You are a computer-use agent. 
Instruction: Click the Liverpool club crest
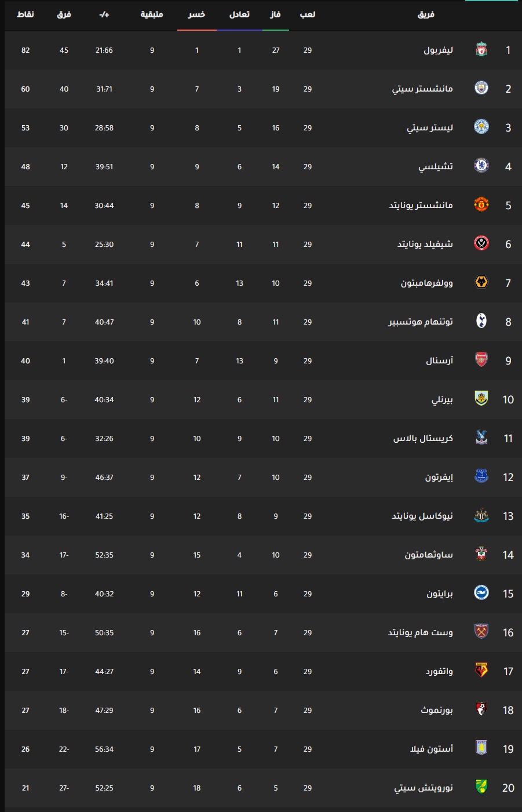pos(481,50)
